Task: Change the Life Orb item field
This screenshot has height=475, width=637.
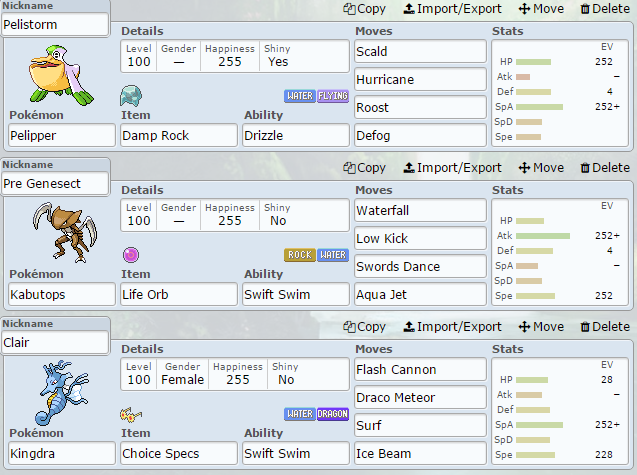Action: [179, 294]
